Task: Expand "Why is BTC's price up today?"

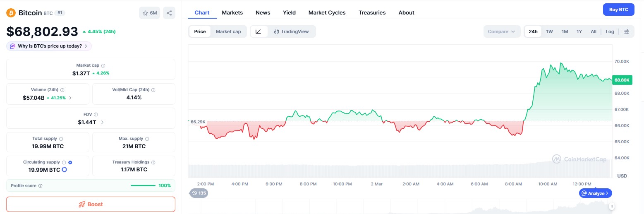Action: pyautogui.click(x=49, y=46)
